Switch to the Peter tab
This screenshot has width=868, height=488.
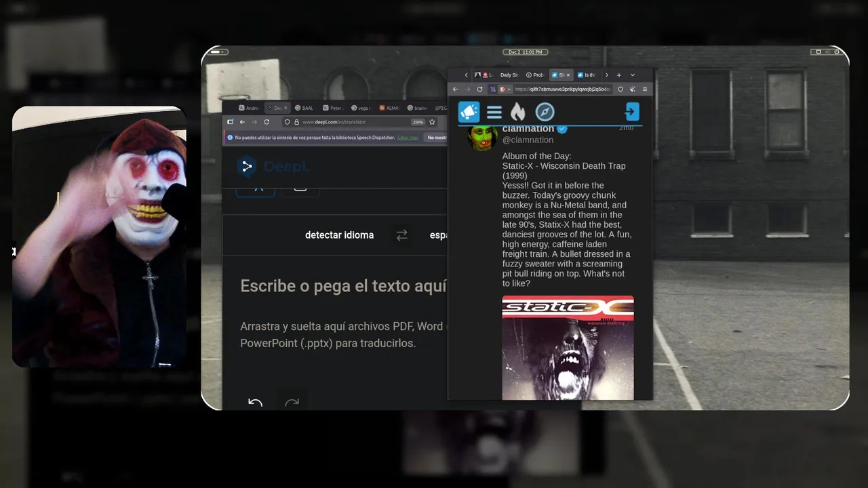point(333,108)
